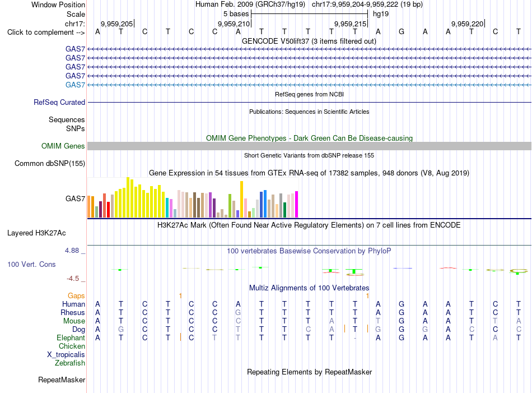Click the GTEx Gene Expression track title
This screenshot has height=393, width=532.
(x=309, y=173)
